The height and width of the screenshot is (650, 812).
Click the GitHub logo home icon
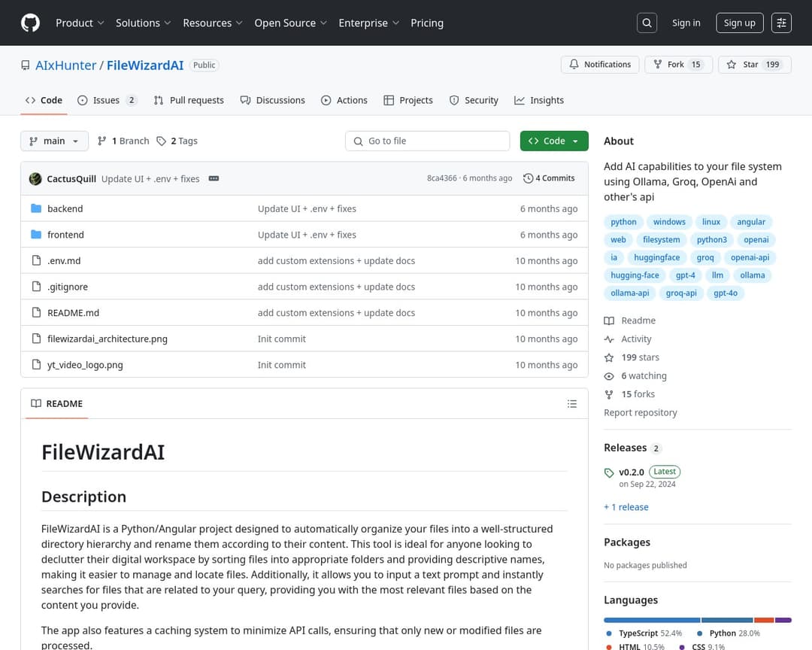pos(30,23)
